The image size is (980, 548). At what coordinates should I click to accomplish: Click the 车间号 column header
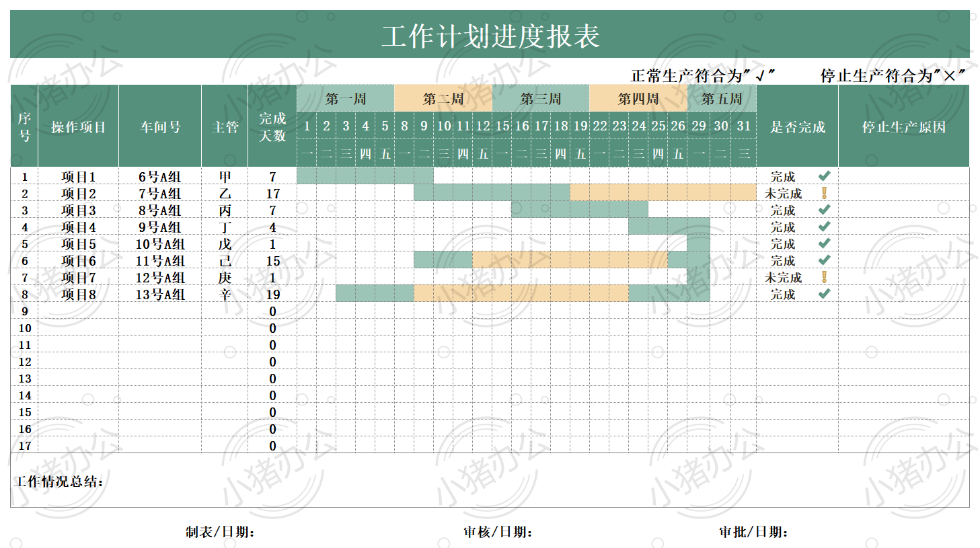tap(160, 126)
